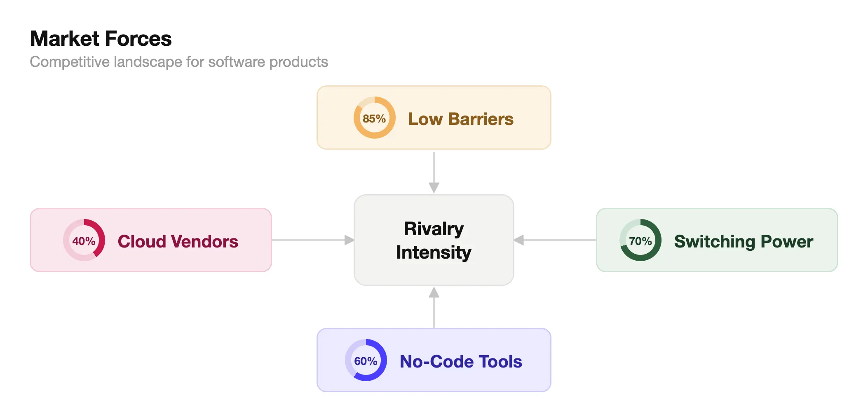Click the 60% text inside purple gauge

366,361
